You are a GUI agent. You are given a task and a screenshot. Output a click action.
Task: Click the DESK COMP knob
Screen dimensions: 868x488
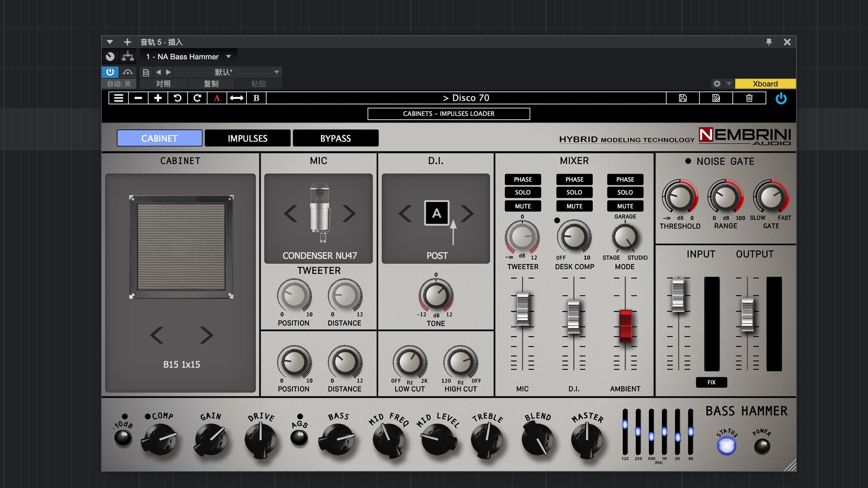click(574, 237)
